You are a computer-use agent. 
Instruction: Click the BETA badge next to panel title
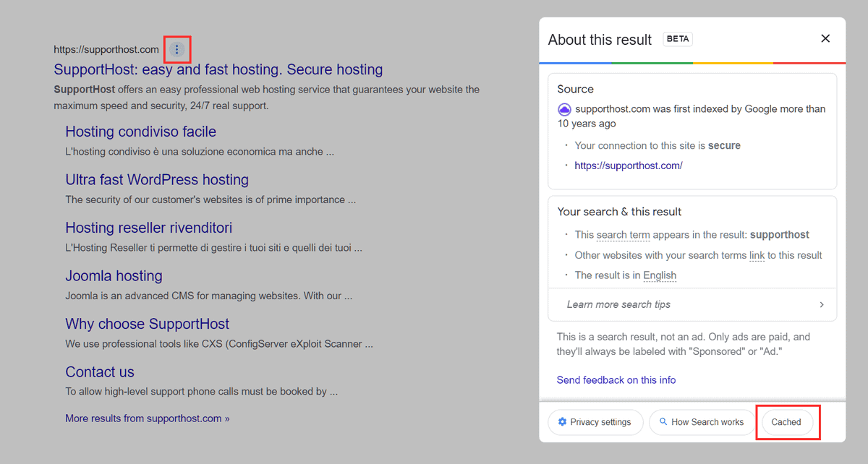tap(677, 39)
